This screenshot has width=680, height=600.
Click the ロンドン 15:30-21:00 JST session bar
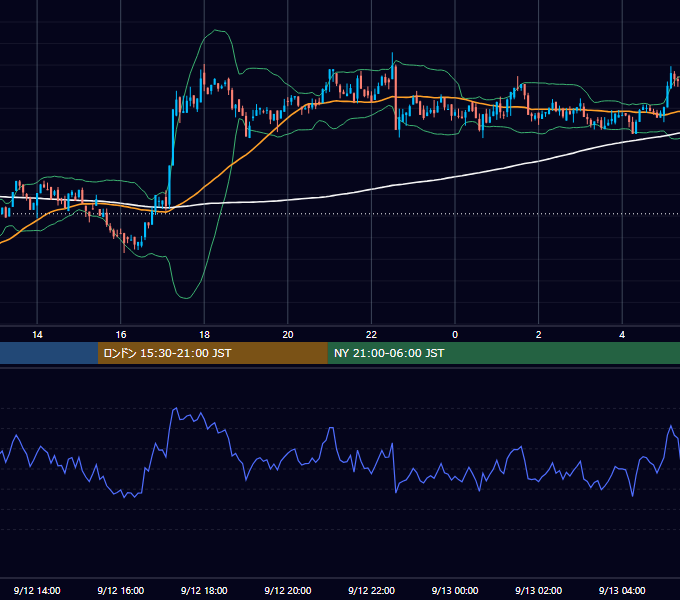212,353
